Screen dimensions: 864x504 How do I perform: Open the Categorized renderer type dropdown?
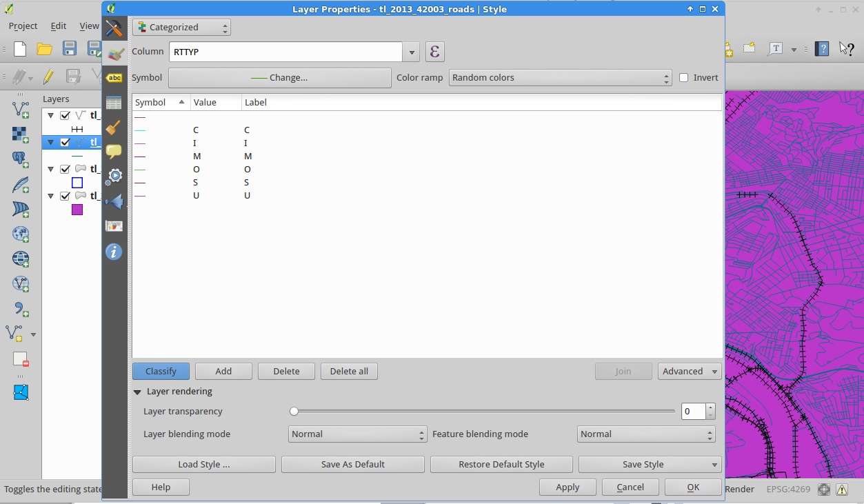coord(181,28)
